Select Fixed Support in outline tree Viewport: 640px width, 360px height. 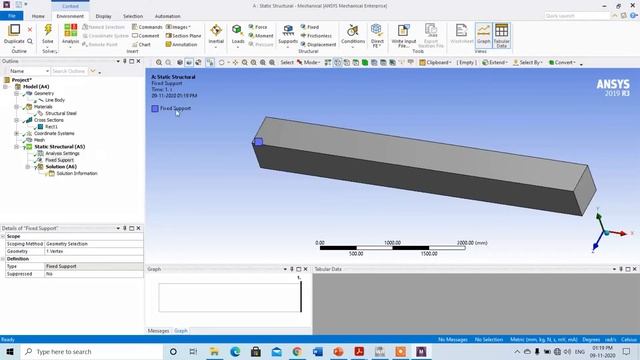(59, 160)
